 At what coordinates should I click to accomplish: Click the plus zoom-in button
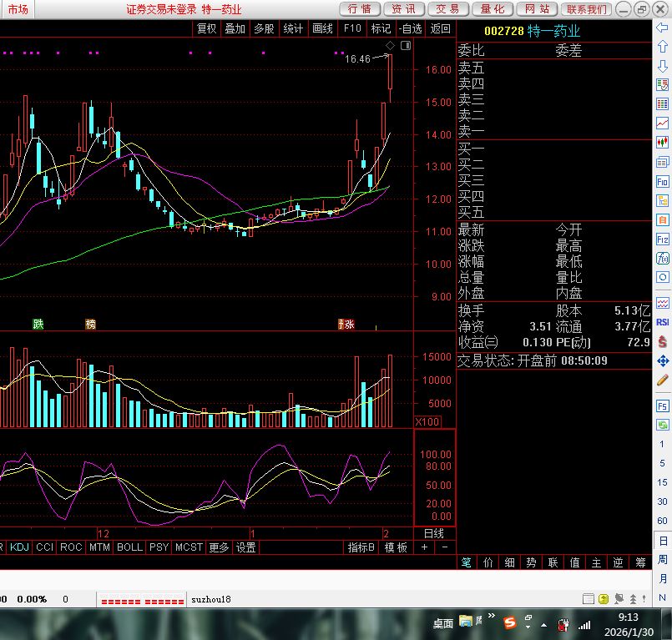(424, 547)
